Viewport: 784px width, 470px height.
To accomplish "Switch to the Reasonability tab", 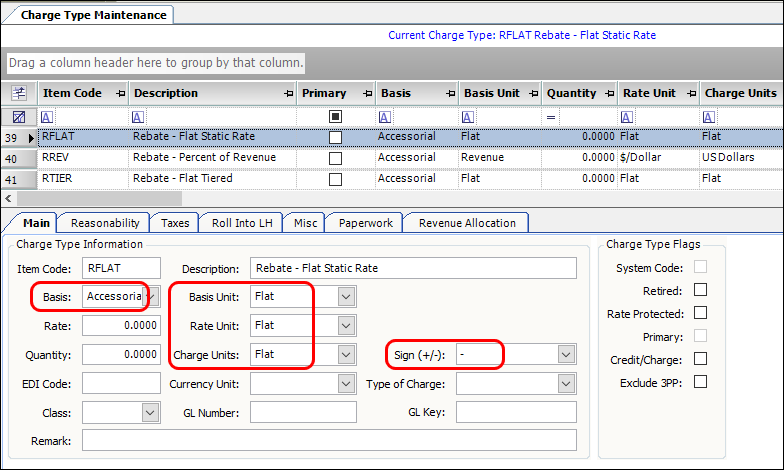I will [x=104, y=223].
